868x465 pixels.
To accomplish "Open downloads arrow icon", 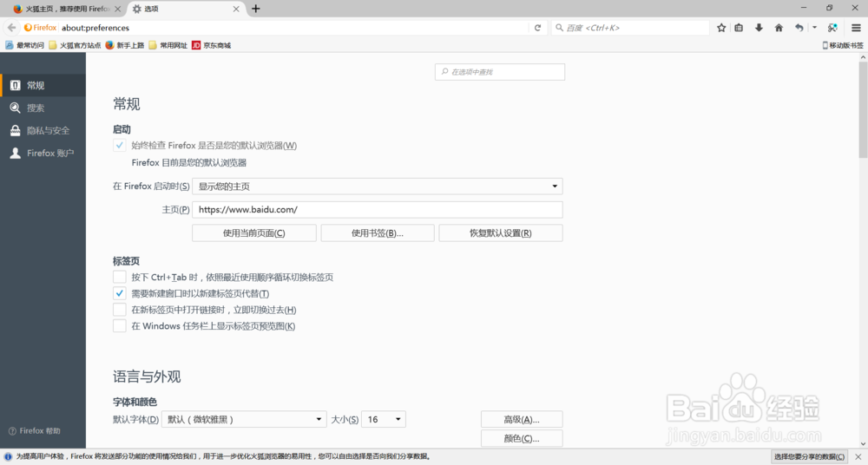I will (759, 28).
